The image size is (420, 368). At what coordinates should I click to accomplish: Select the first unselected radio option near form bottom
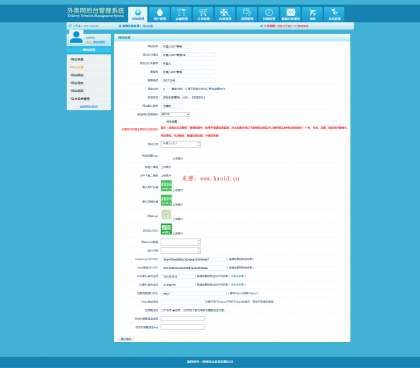(x=162, y=310)
